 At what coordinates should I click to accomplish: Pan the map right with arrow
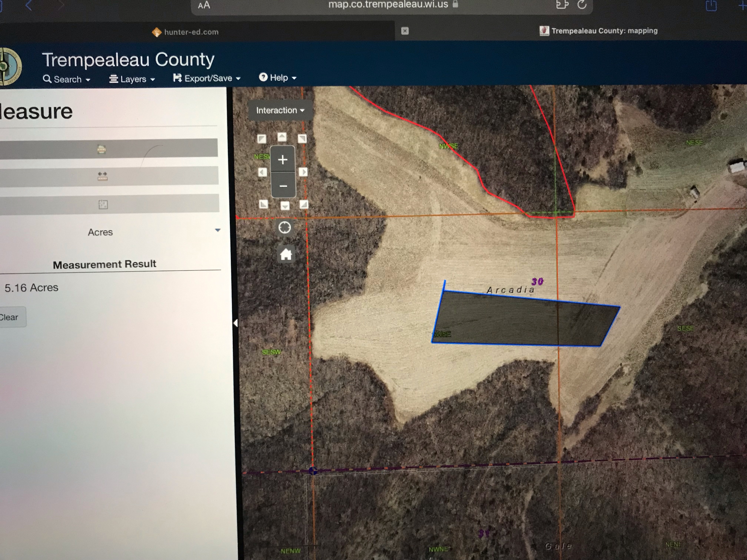[x=303, y=172]
